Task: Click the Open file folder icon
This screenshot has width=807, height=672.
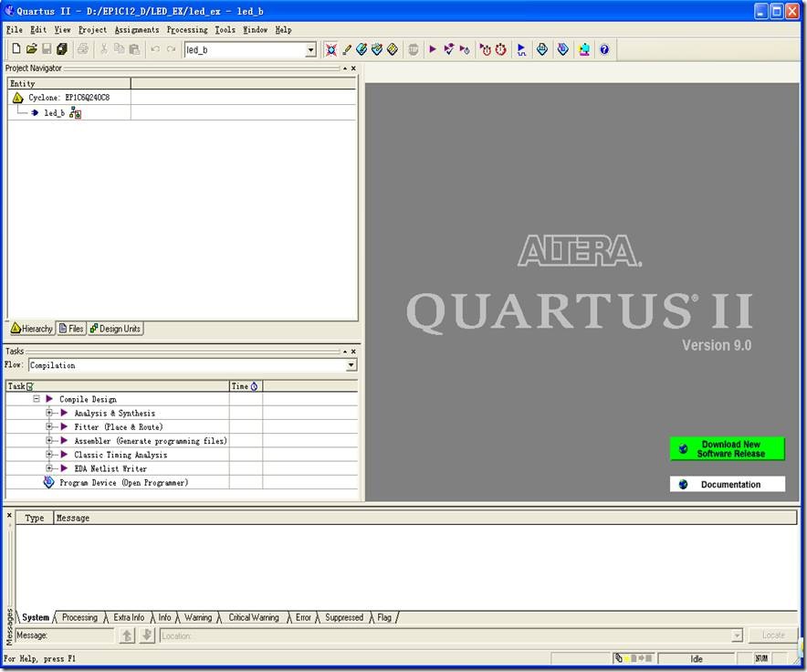Action: (x=31, y=49)
